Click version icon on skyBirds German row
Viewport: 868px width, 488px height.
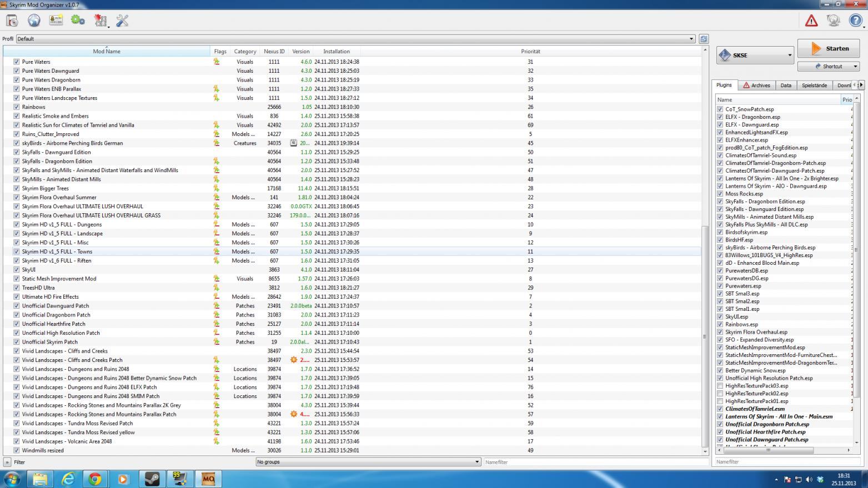click(294, 143)
